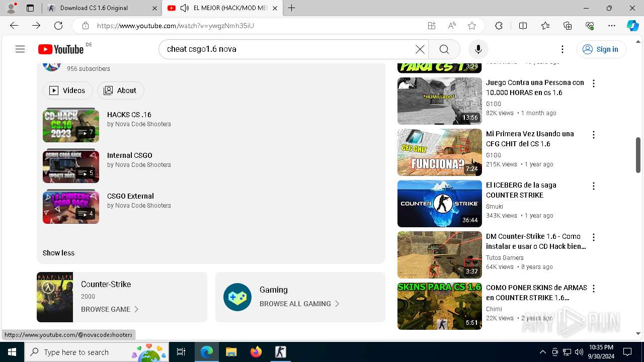644x362 pixels.
Task: Open File Explorer from taskbar
Action: [231, 352]
